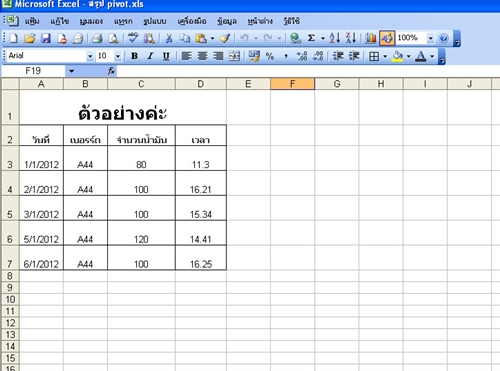
Task: Create a new blank workbook
Action: [14, 39]
